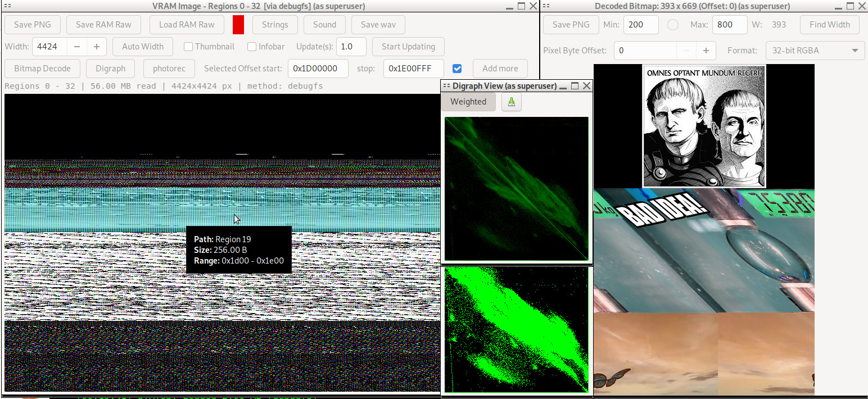Open the Format dropdown showing 32-bit RGBA
The width and height of the screenshot is (868, 399).
815,51
